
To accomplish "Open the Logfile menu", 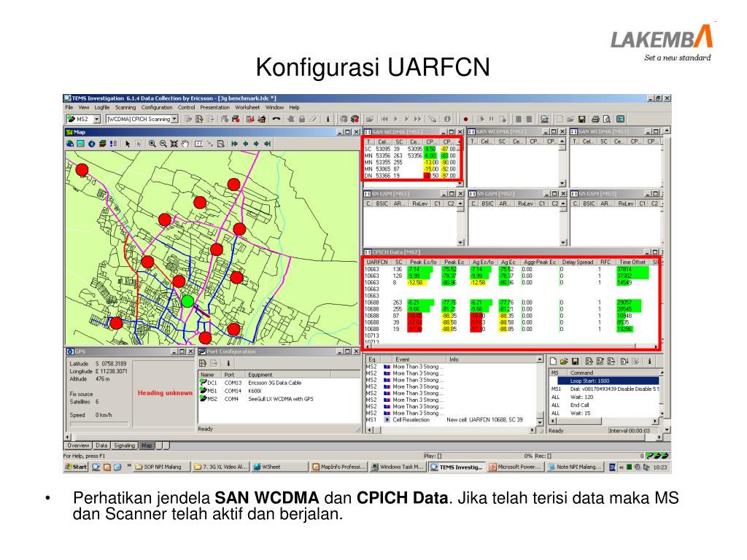I will [102, 108].
